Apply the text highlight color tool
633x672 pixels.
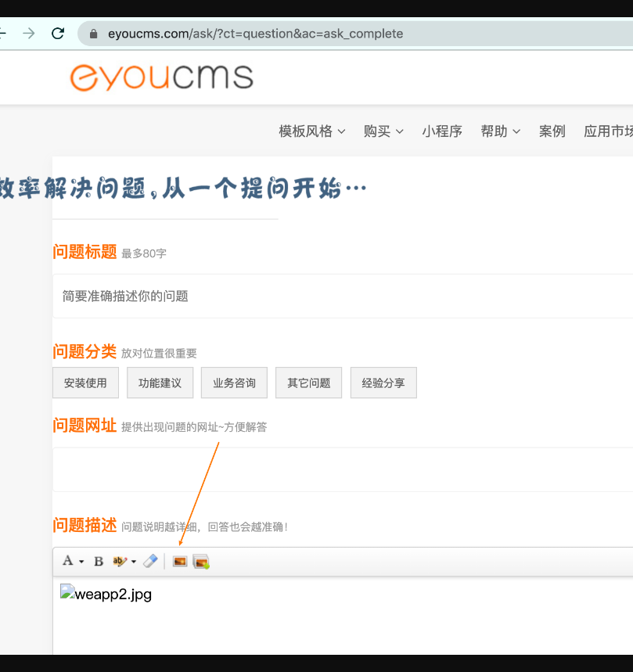(120, 561)
